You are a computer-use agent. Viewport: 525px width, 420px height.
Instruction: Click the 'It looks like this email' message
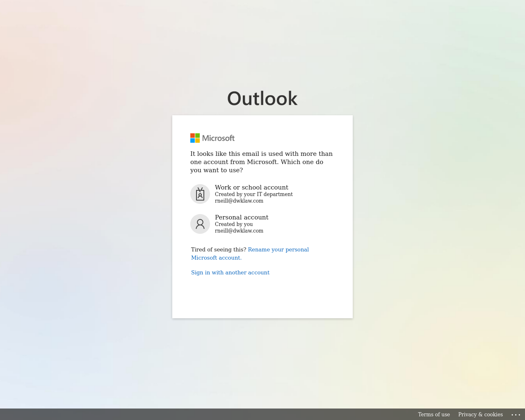[x=262, y=162]
